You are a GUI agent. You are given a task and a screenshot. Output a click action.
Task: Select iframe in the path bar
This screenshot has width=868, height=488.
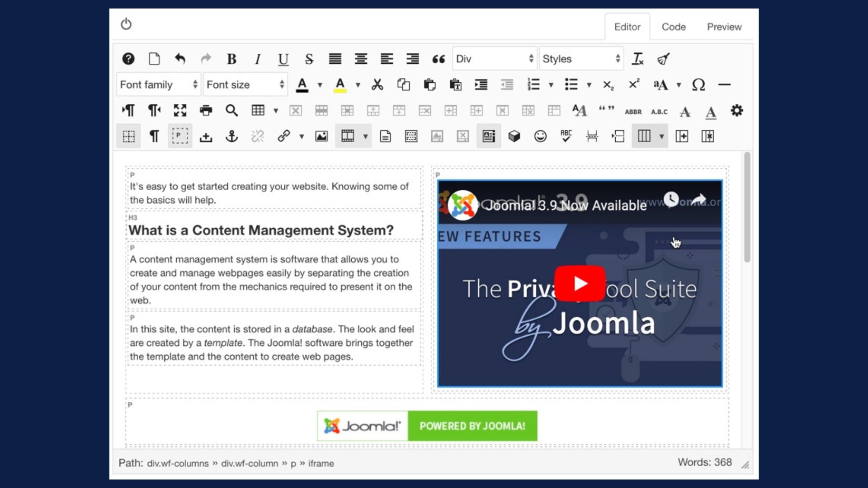[x=321, y=463]
